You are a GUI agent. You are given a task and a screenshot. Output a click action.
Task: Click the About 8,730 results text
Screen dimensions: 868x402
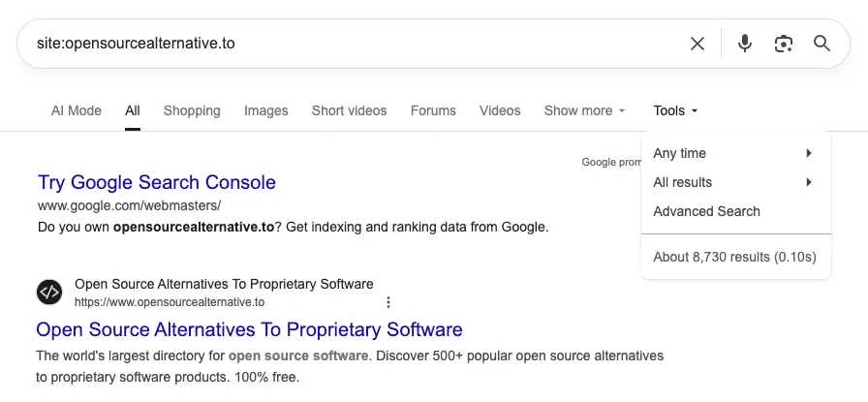click(734, 257)
